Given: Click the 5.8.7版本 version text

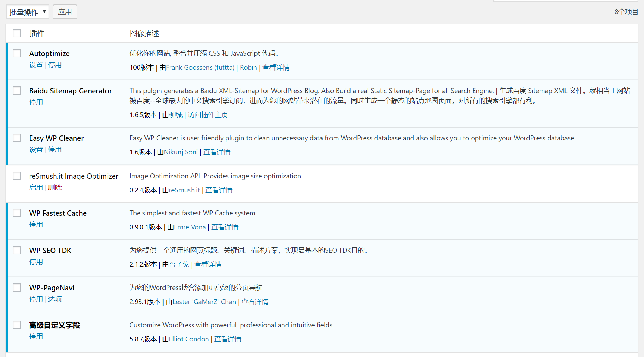Looking at the screenshot, I should [x=143, y=339].
